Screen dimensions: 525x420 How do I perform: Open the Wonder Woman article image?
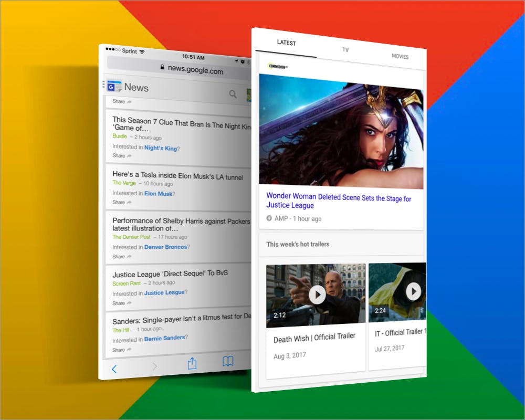[x=341, y=131]
